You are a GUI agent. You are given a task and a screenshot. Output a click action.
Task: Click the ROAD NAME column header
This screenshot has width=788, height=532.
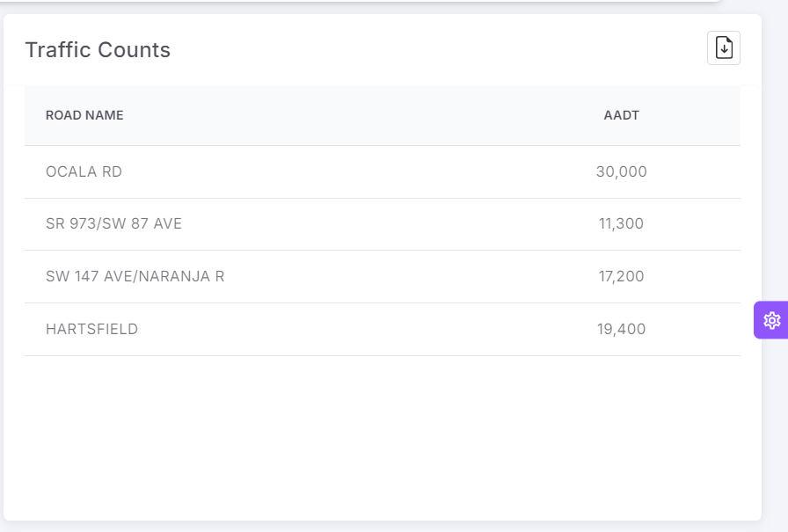(x=84, y=115)
